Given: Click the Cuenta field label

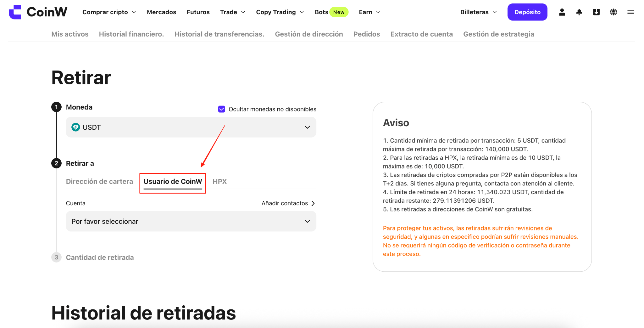Looking at the screenshot, I should pos(76,203).
